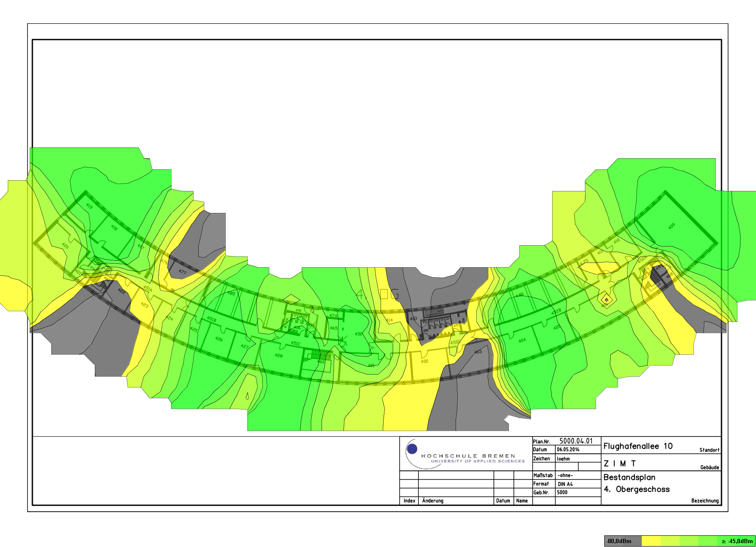
Task: Click the staircase symbol beside room 433
Action: (433, 311)
